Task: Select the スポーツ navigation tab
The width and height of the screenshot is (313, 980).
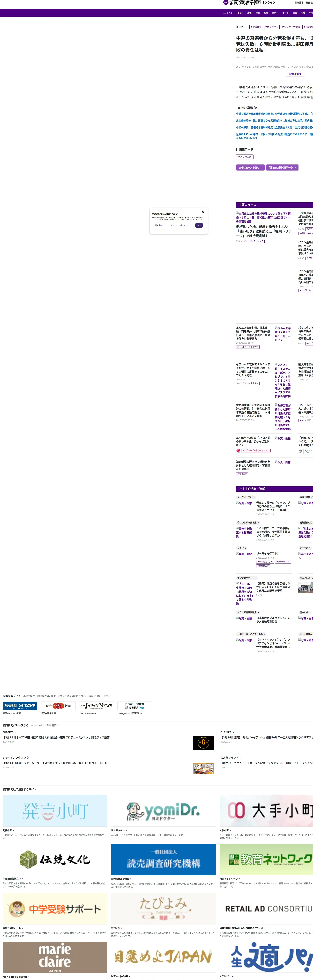Action: click(284, 13)
